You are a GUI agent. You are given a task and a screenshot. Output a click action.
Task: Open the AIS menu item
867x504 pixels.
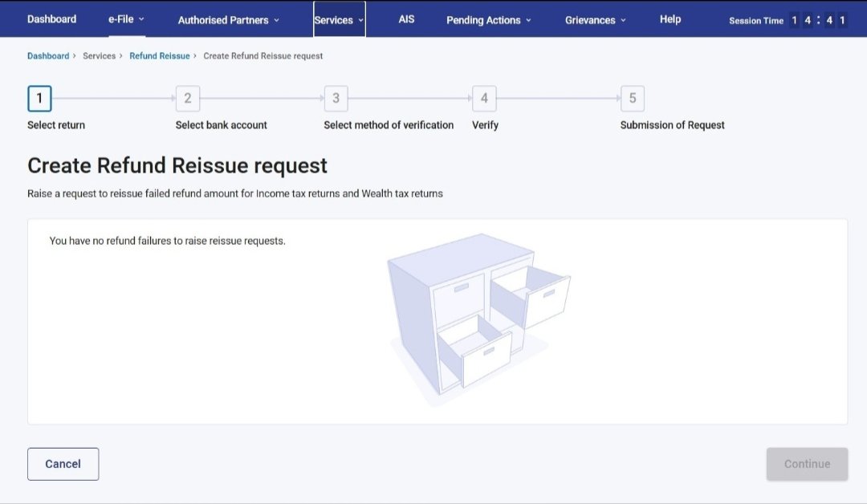(x=406, y=19)
